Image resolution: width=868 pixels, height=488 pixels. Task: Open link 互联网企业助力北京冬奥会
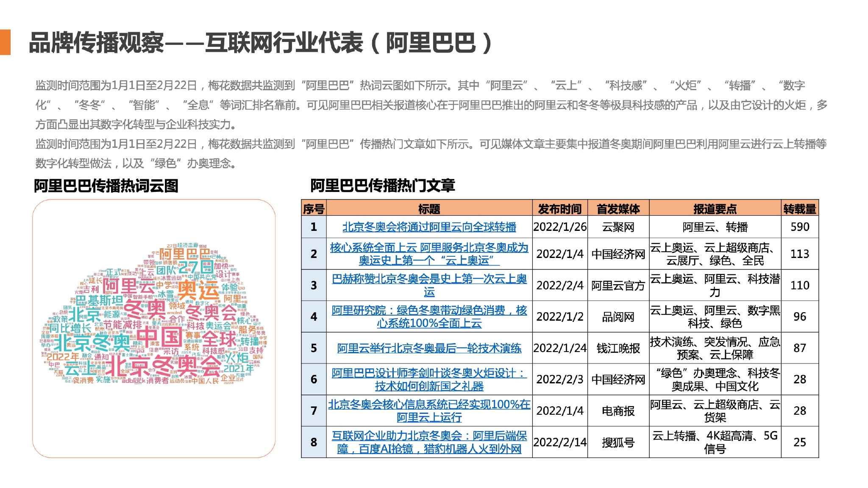pos(429,442)
